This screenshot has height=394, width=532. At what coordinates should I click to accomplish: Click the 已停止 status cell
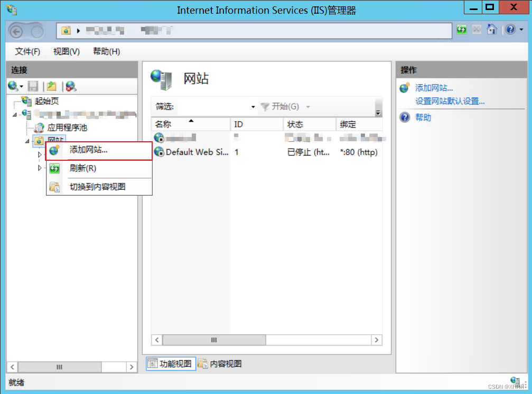click(x=308, y=152)
